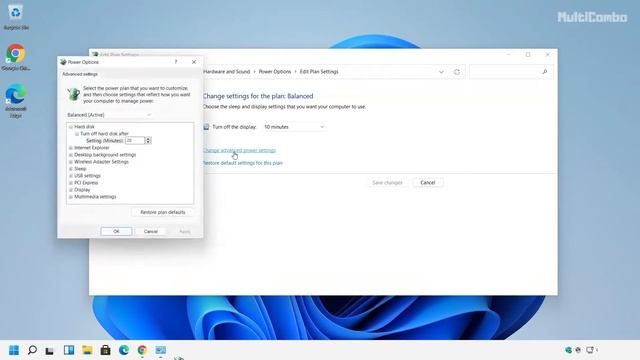Select the Setting (Minutes) label row
The height and width of the screenshot is (360, 640).
coord(104,141)
